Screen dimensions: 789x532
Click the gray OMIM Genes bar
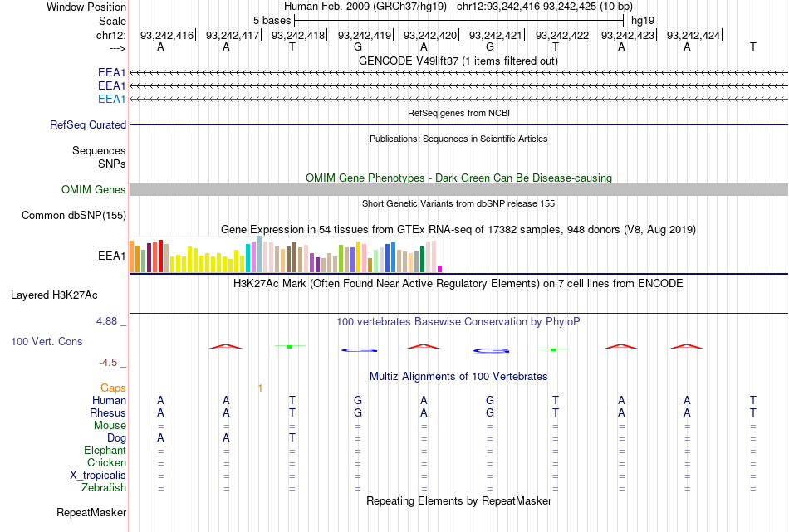pos(458,189)
